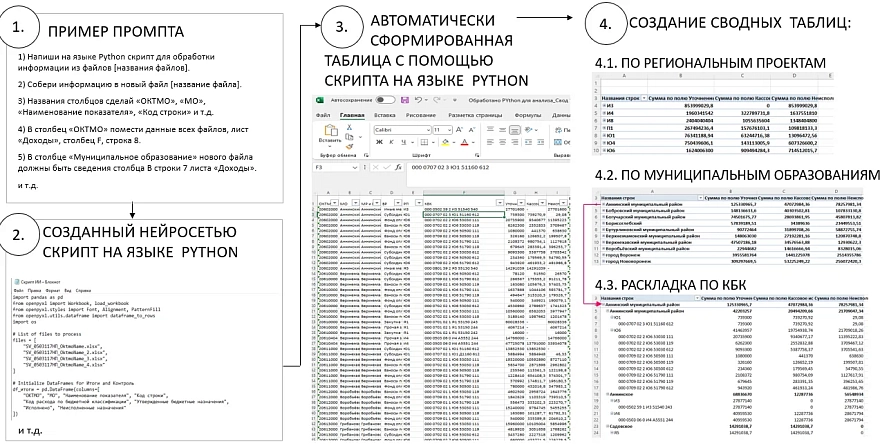Viewport: 880px width, 446px height.
Task: Apply bold with the Ж button
Action: pyautogui.click(x=379, y=142)
